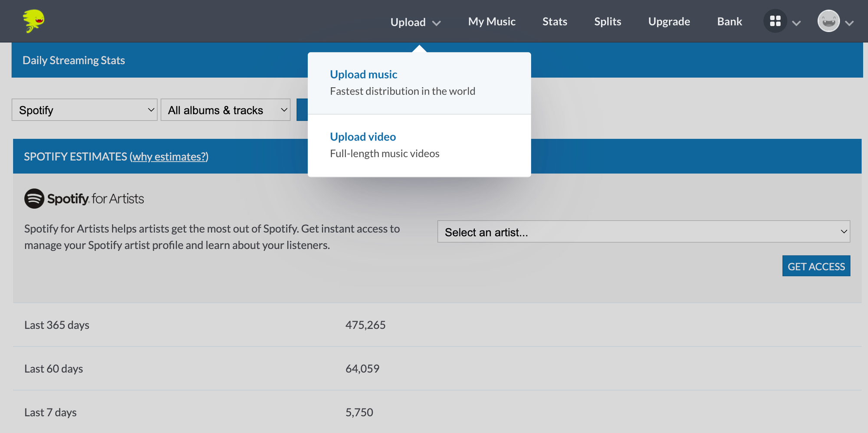Expand the chevron next to the avatar
Image resolution: width=868 pixels, height=433 pixels.
pyautogui.click(x=850, y=23)
